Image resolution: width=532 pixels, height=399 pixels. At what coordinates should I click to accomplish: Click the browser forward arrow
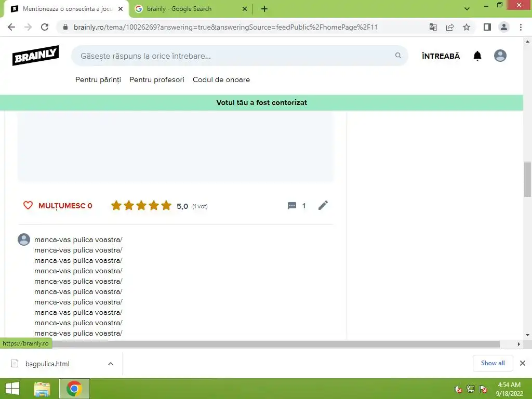(x=28, y=27)
